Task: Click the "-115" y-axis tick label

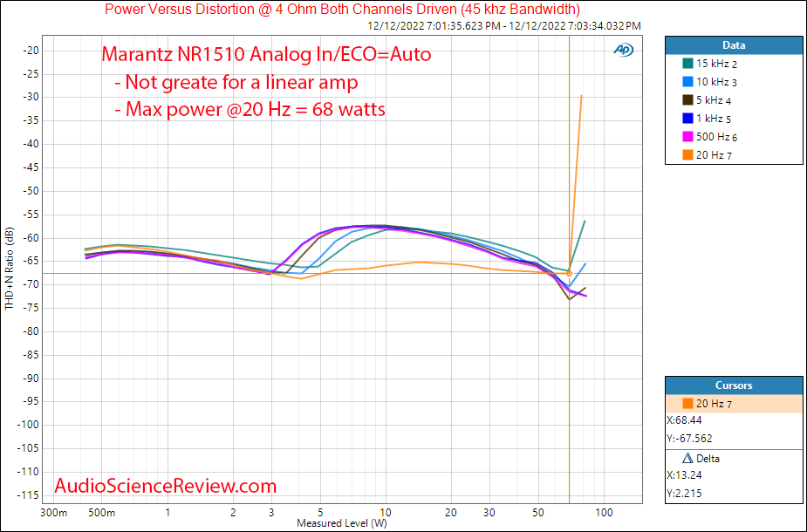Action: pyautogui.click(x=30, y=495)
